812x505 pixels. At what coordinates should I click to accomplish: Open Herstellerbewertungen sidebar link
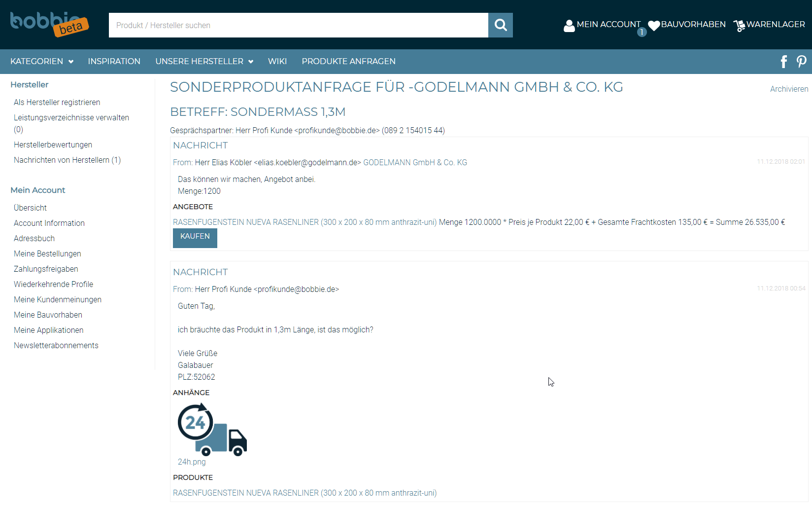53,144
